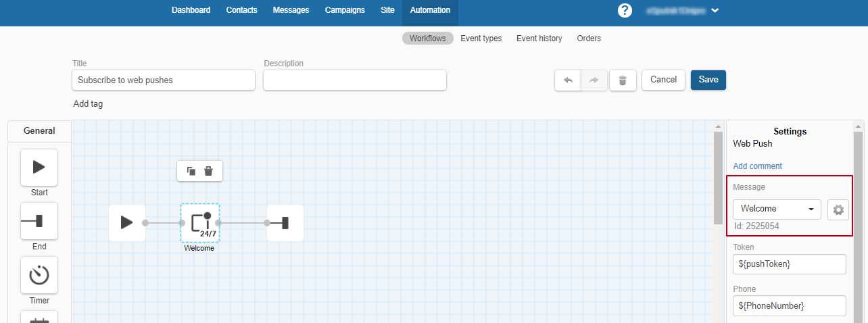The image size is (868, 323).
Task: Open the Campaigns menu
Action: 345,10
